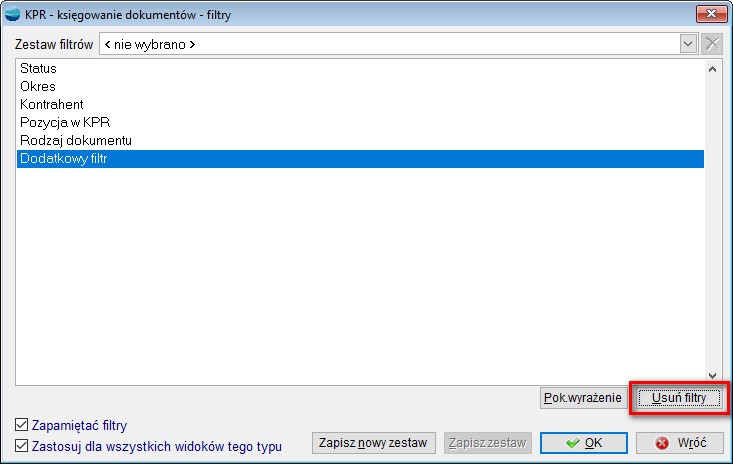Click the Usuń filtry button
The height and width of the screenshot is (464, 733).
(679, 398)
